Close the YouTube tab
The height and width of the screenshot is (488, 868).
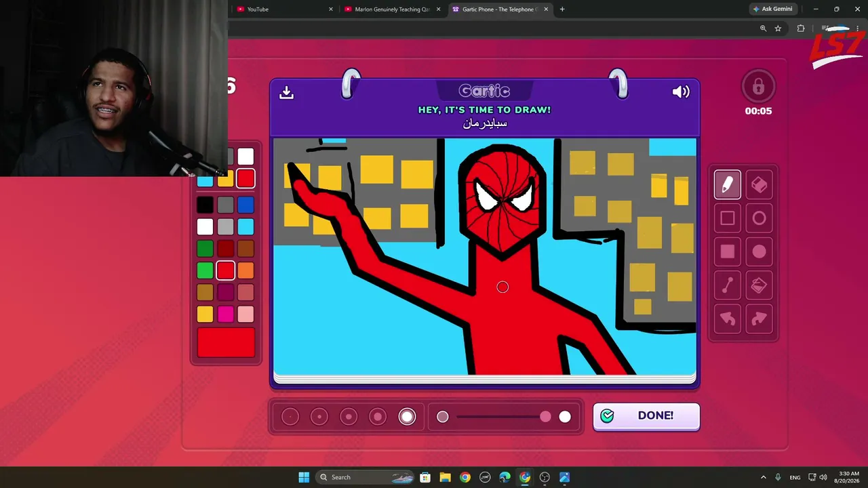[331, 9]
